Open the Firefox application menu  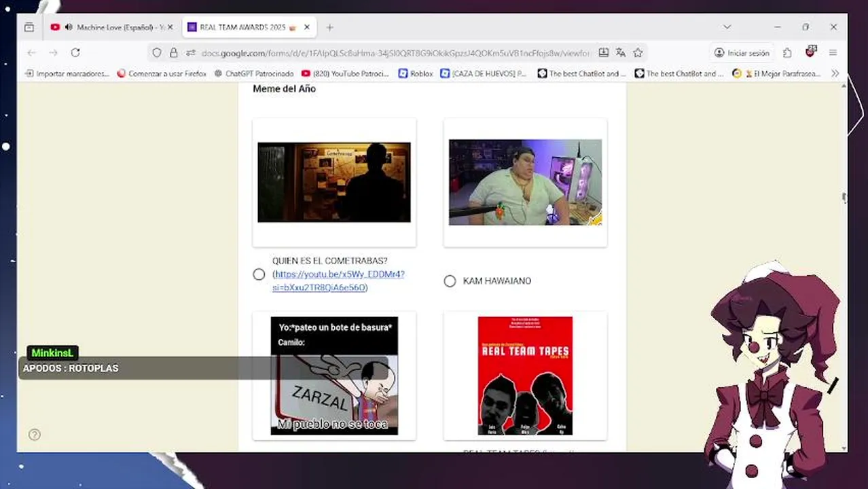tap(833, 52)
